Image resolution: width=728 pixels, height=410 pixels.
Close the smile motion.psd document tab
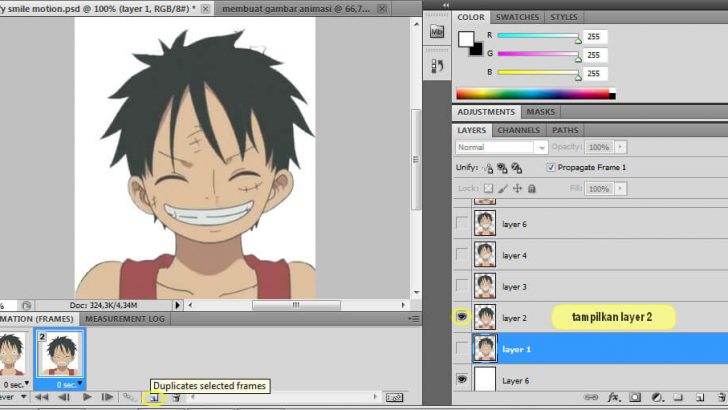206,9
